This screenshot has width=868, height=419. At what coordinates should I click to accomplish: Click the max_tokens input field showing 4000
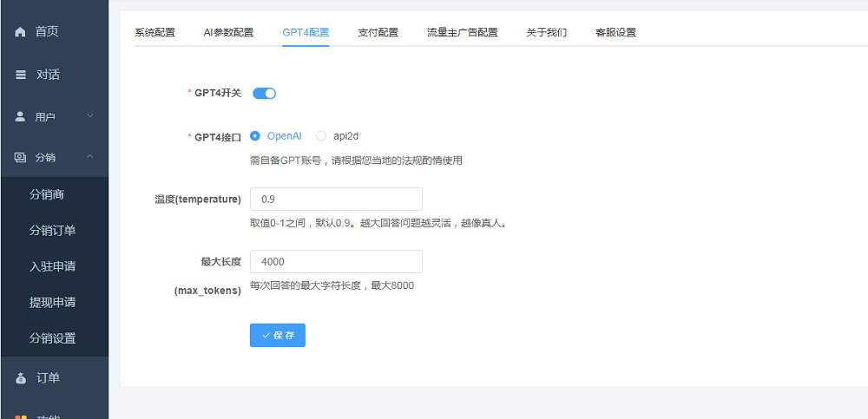click(336, 262)
